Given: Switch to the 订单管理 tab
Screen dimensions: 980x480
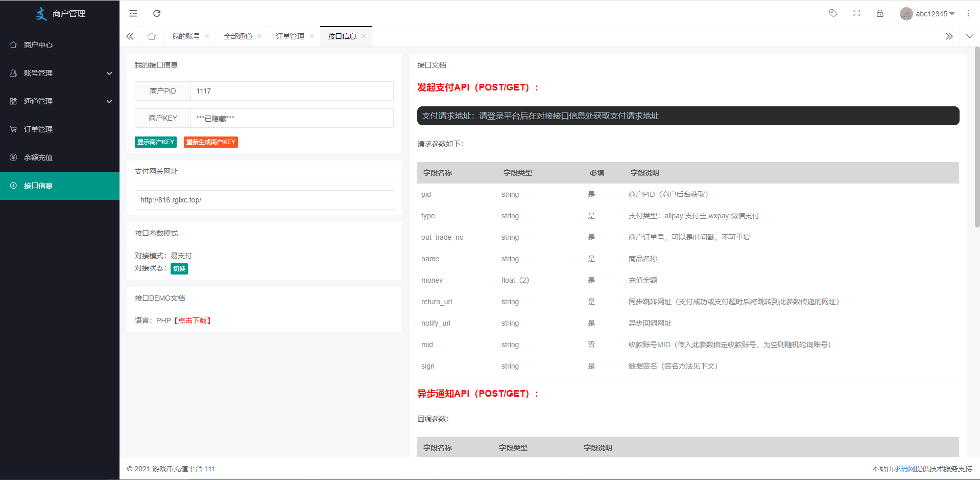Looking at the screenshot, I should click(290, 36).
